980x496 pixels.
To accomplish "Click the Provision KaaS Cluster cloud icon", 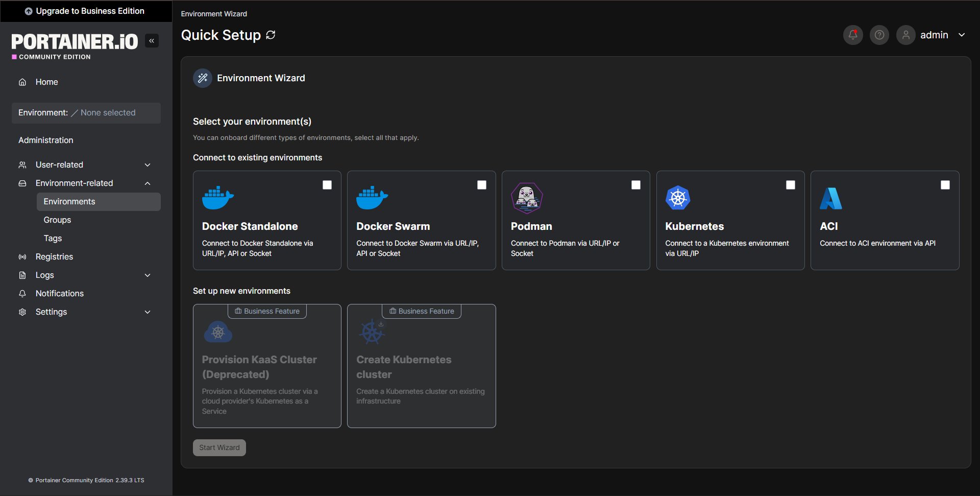I will click(218, 332).
